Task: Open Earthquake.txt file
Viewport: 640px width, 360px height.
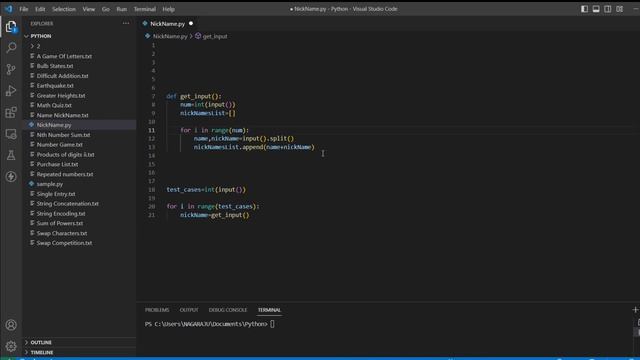Action: click(x=55, y=85)
